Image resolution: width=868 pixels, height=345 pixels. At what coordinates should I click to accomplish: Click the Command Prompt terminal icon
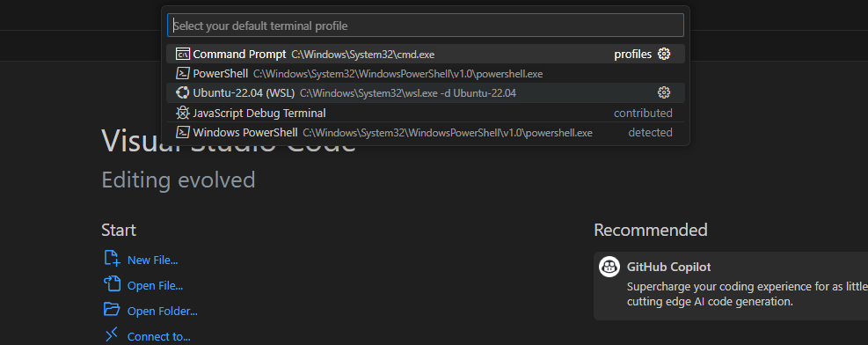pyautogui.click(x=183, y=55)
